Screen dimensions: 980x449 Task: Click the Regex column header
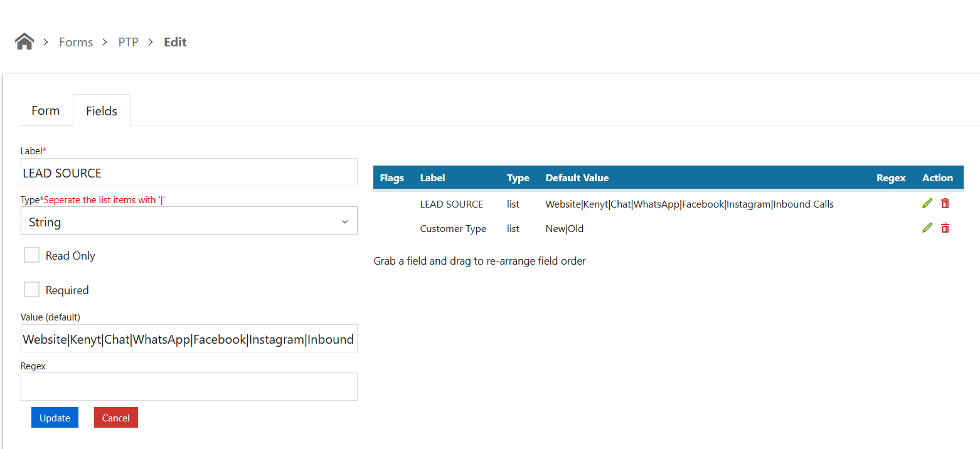coord(891,178)
